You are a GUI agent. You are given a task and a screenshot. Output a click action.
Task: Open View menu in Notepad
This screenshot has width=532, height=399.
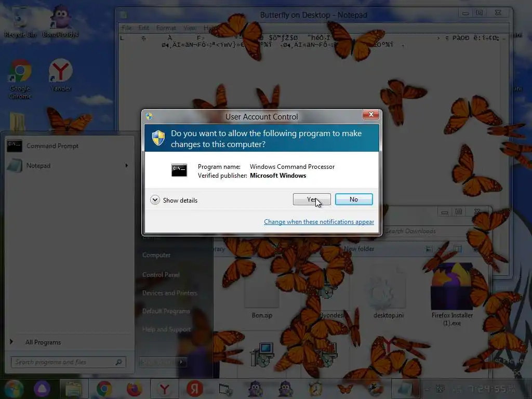tap(189, 28)
